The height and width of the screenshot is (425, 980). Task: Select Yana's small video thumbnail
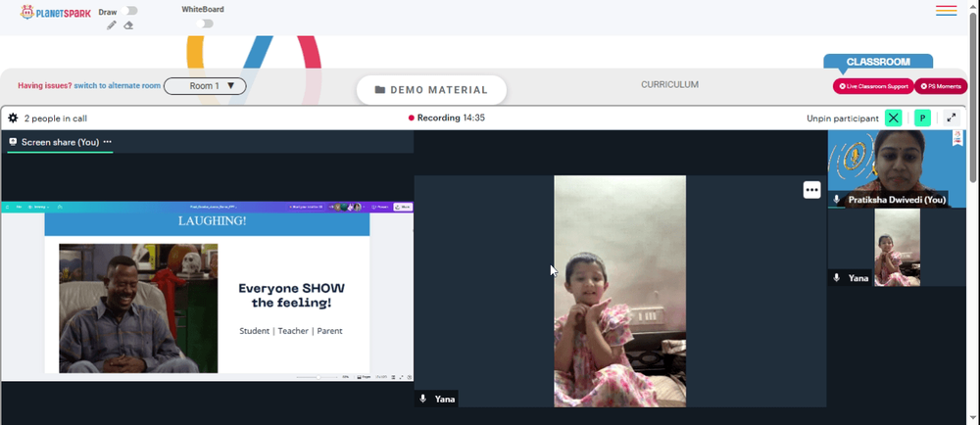coord(897,248)
